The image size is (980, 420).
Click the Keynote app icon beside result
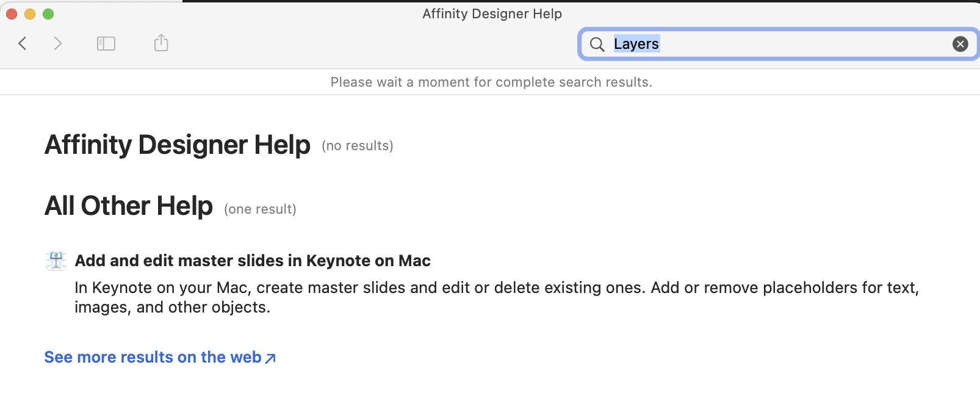point(56,261)
